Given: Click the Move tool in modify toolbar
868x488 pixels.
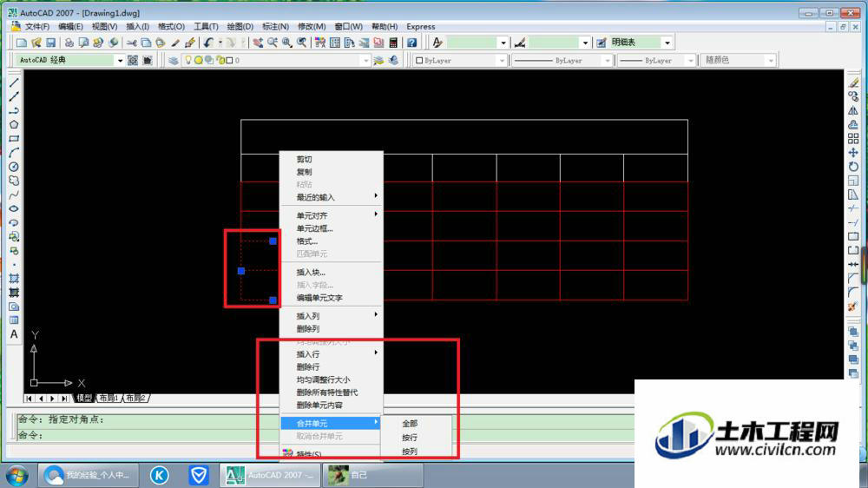Looking at the screenshot, I should [853, 152].
